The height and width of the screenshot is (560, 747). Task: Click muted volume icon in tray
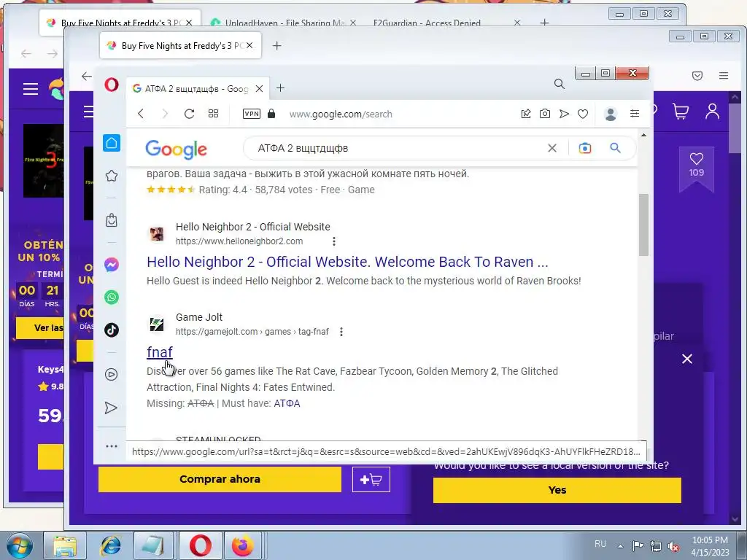[x=673, y=546]
